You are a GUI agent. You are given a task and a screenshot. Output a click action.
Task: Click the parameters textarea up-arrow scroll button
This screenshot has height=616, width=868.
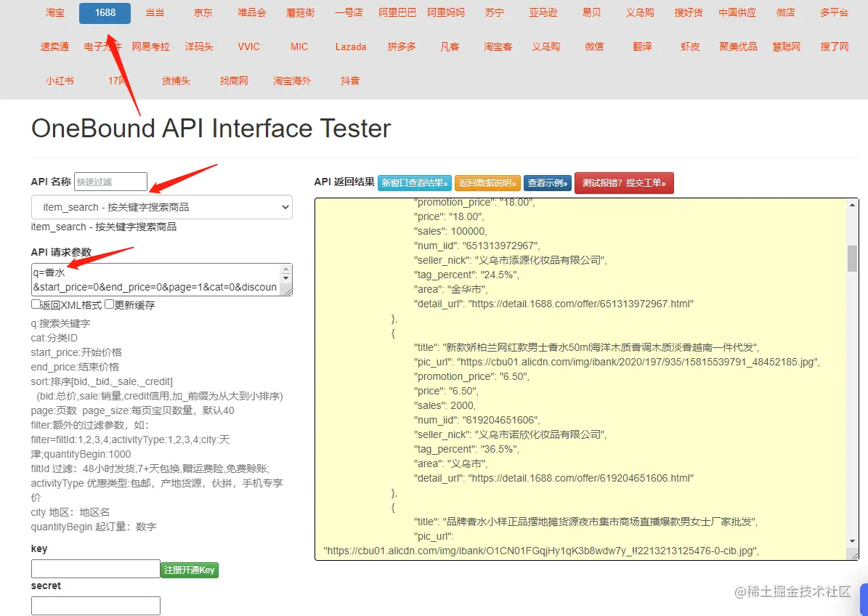pyautogui.click(x=285, y=269)
